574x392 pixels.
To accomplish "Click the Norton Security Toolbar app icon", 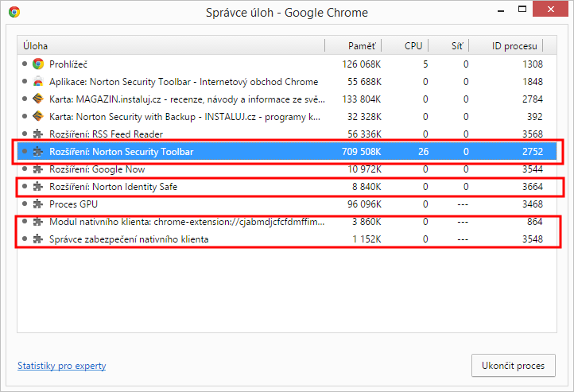I will (x=37, y=82).
